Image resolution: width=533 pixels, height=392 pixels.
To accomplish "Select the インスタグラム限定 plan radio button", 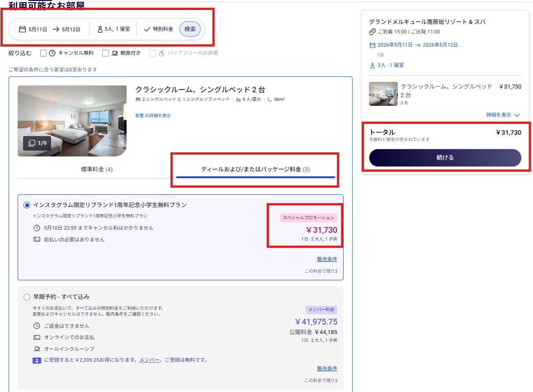I will [x=27, y=205].
